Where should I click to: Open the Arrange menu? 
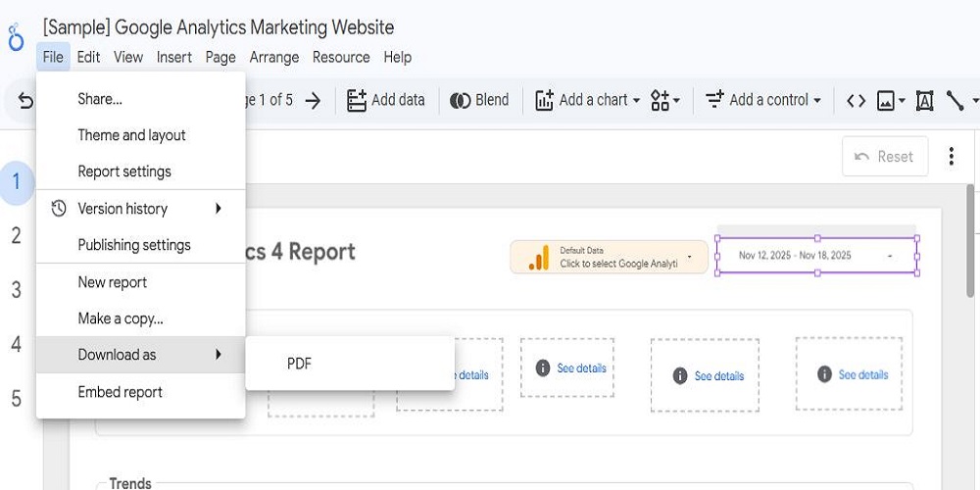(x=273, y=57)
